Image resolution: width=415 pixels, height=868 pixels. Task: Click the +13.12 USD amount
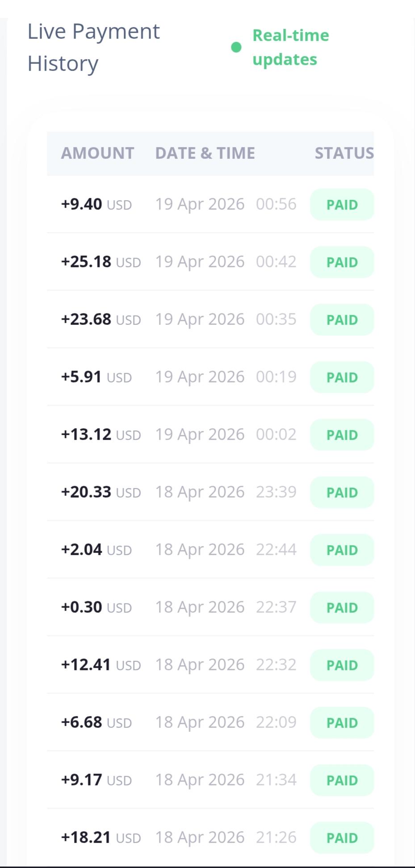[x=101, y=435]
